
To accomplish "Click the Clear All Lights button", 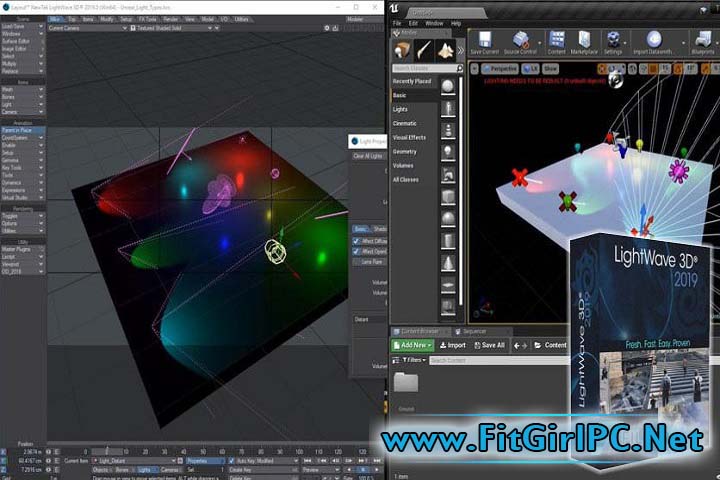I will point(366,156).
